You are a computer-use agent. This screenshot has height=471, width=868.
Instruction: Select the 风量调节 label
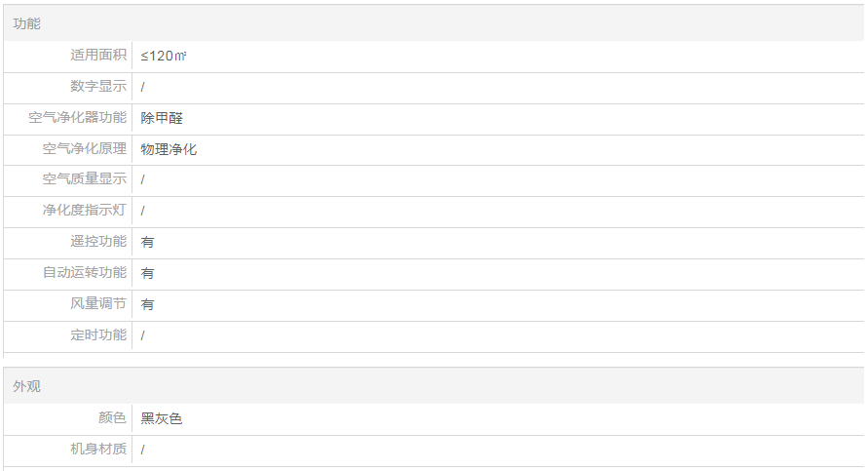98,304
